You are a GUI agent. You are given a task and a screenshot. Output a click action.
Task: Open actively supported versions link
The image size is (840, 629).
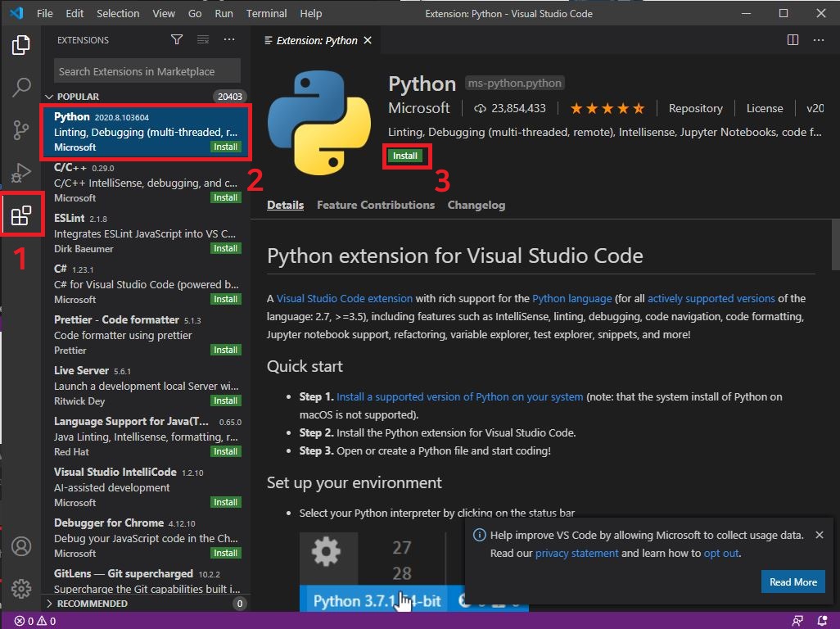[x=711, y=298]
